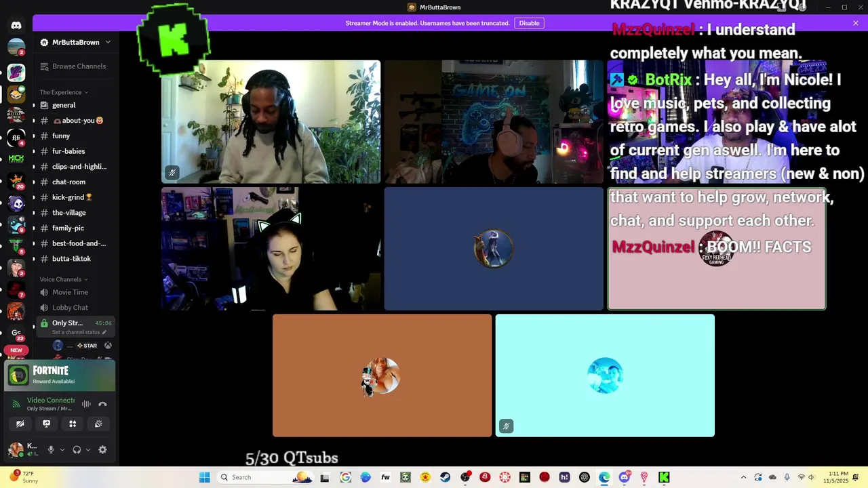Jump to NEW unread server mentions
Screen dimensions: 868x488
pos(16,350)
